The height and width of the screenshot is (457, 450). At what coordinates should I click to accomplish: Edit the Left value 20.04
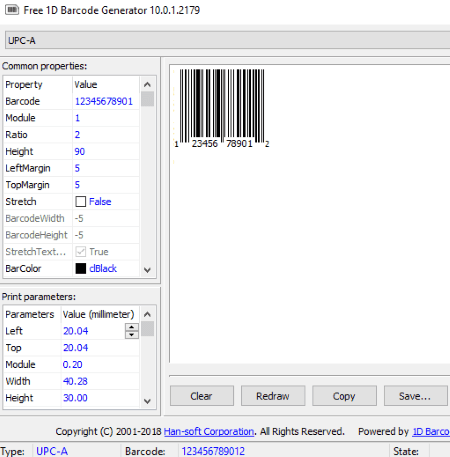(76, 331)
